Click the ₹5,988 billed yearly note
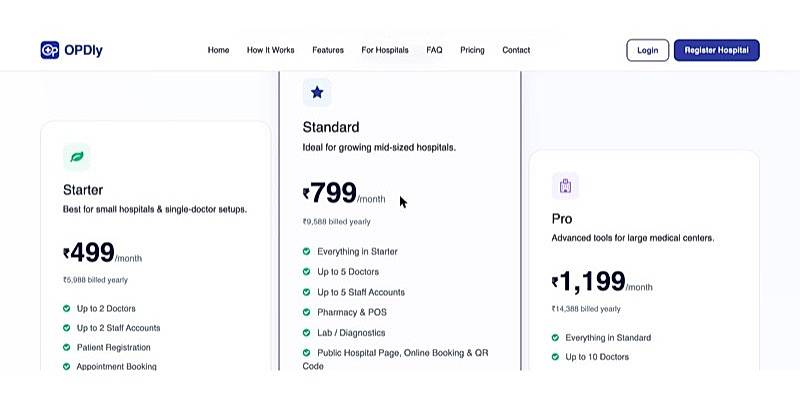 (x=95, y=280)
